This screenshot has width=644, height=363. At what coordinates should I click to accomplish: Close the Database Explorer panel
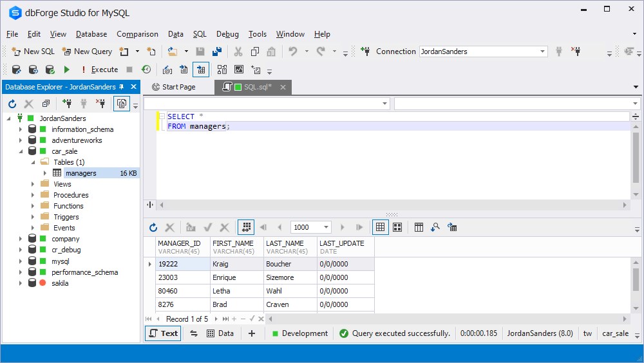pos(133,87)
